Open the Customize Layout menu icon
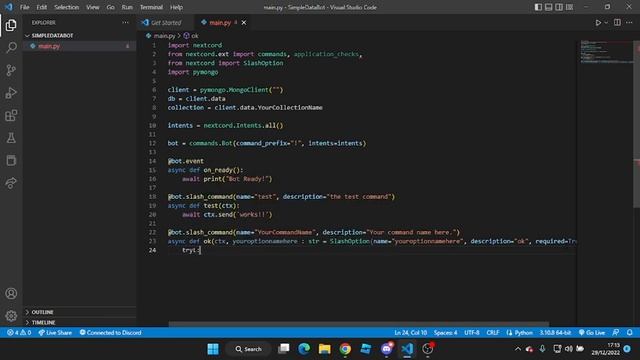 click(x=569, y=7)
